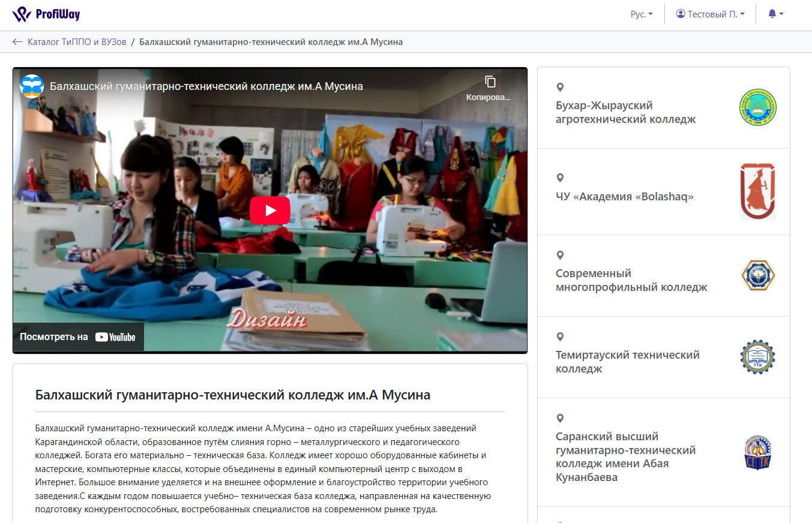The height and width of the screenshot is (523, 812).
Task: Click the back arrow in breadcrumb
Action: pos(17,42)
